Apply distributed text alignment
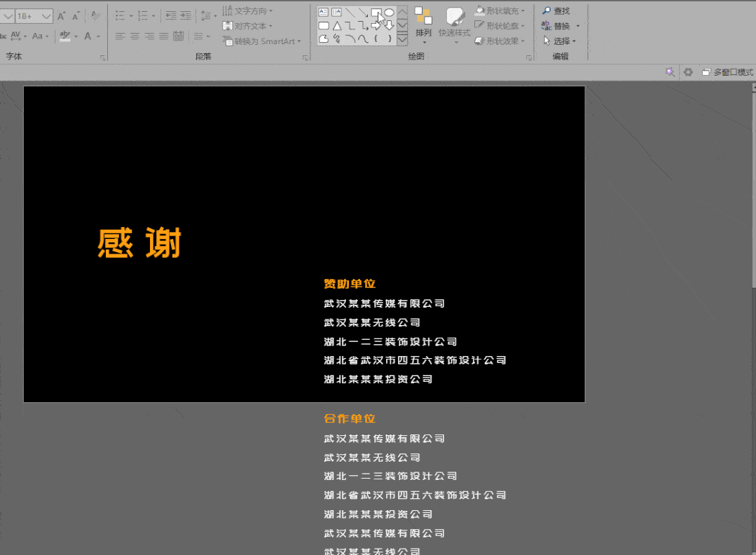756x555 pixels. click(x=179, y=36)
